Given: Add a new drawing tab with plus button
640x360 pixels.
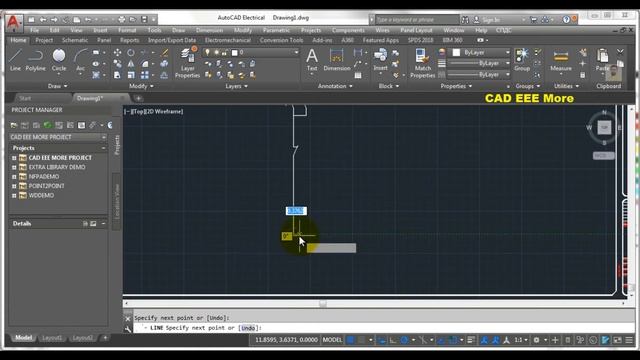Looking at the screenshot, I should pyautogui.click(x=138, y=98).
